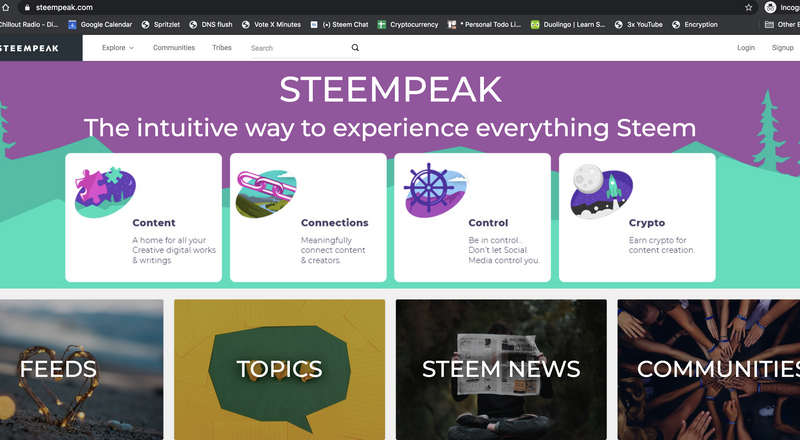Click the browser home icon
The width and height of the screenshot is (800, 440).
pyautogui.click(x=6, y=8)
